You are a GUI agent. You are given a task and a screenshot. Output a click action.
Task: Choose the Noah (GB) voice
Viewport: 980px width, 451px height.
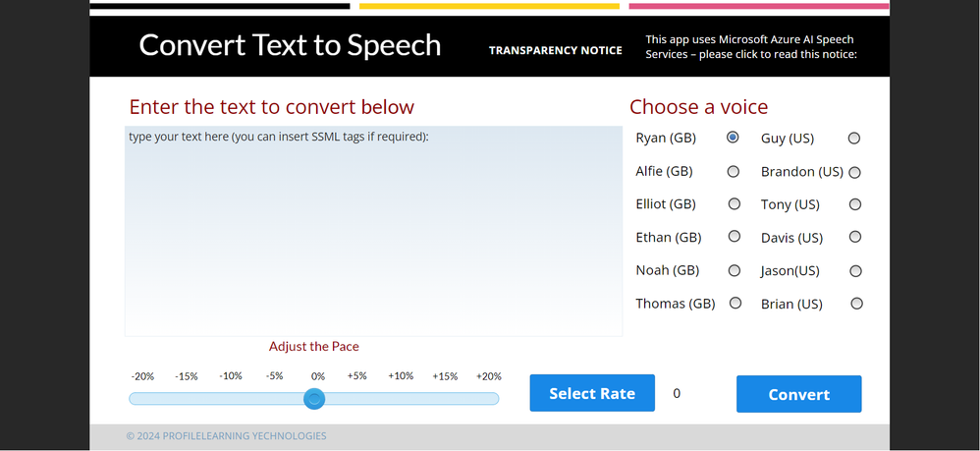tap(734, 270)
